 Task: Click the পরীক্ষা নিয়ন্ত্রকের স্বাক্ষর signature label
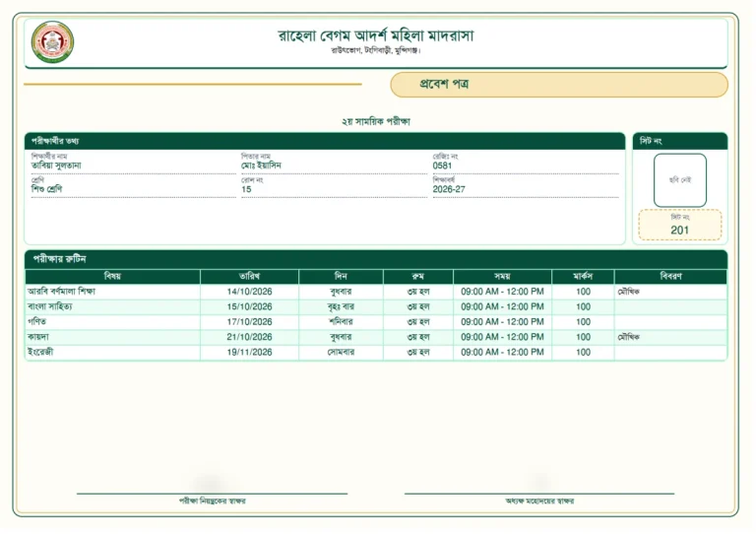point(213,501)
